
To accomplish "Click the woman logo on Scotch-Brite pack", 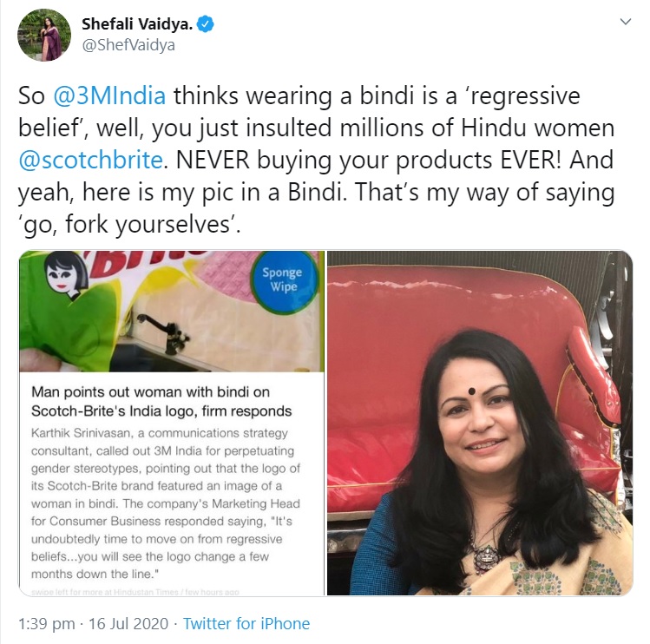I will tap(67, 273).
